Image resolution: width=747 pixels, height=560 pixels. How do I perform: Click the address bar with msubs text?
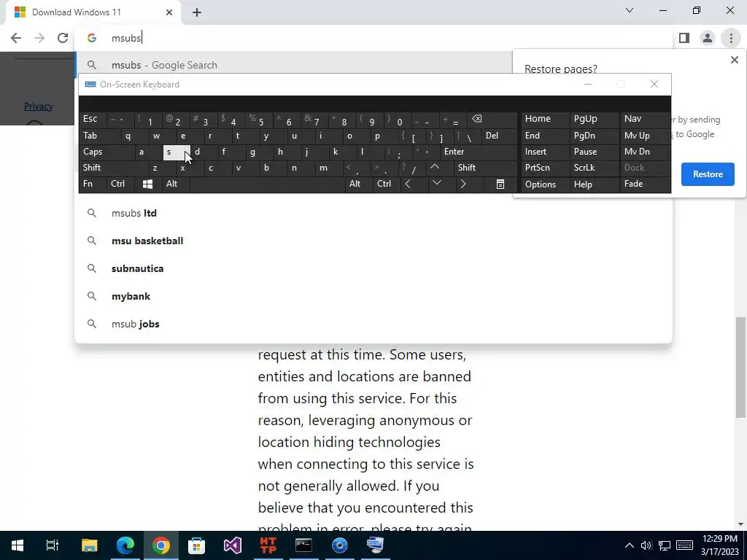click(373, 38)
